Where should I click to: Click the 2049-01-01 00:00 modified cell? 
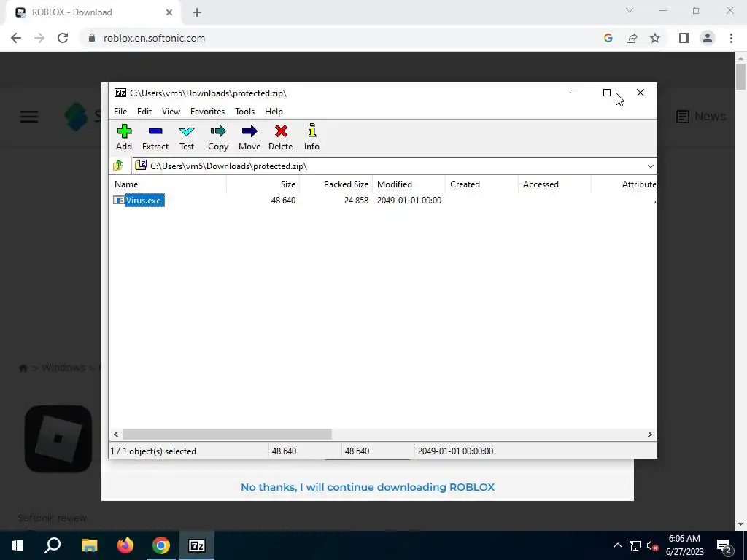[x=409, y=201]
